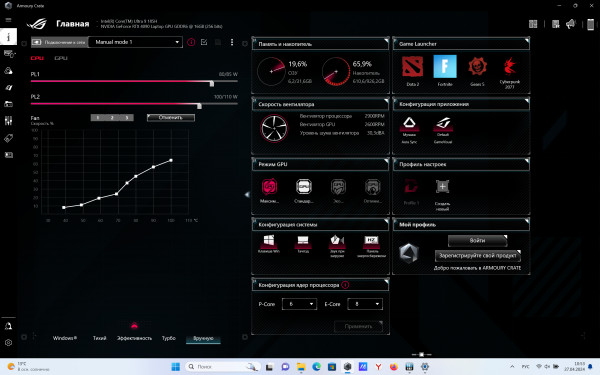600x375 pixels.
Task: Switch to the GPU tab
Action: tap(61, 58)
